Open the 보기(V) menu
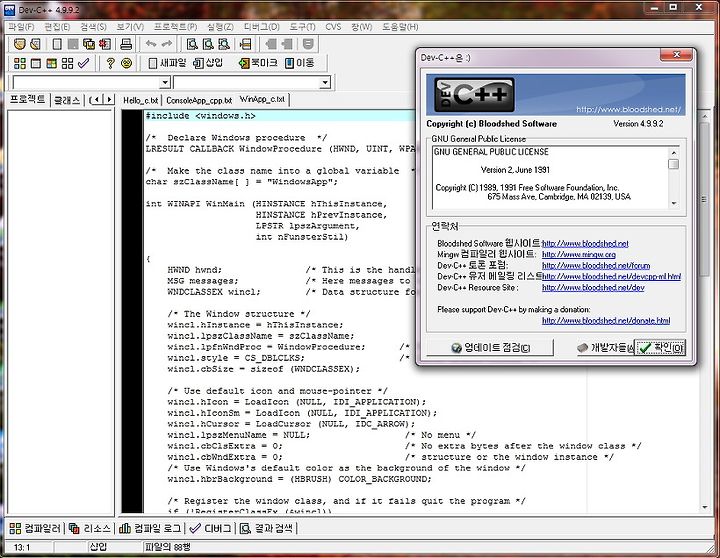Screen dimensions: 720x558 pos(130,27)
